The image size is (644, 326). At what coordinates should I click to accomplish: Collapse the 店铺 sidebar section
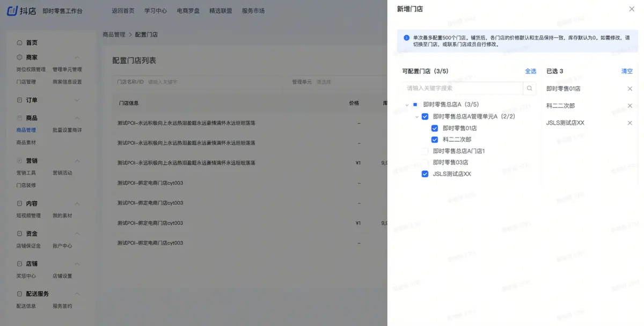[x=77, y=264]
